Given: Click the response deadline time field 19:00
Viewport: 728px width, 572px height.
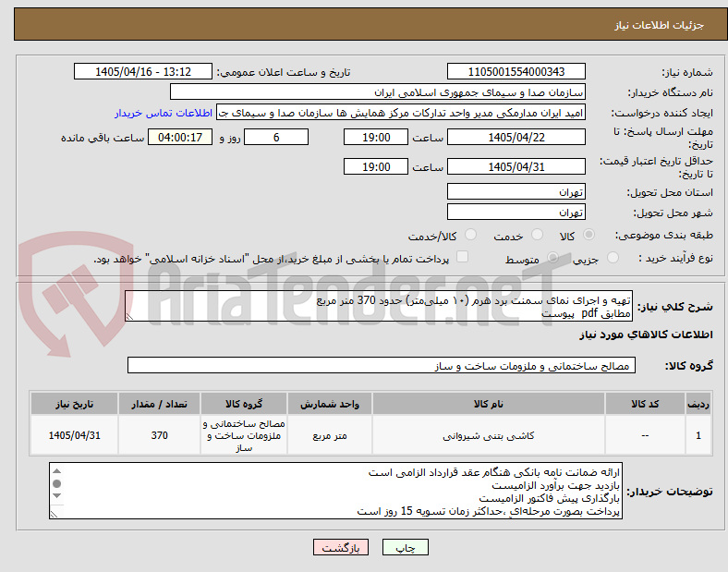Looking at the screenshot, I should tap(376, 137).
